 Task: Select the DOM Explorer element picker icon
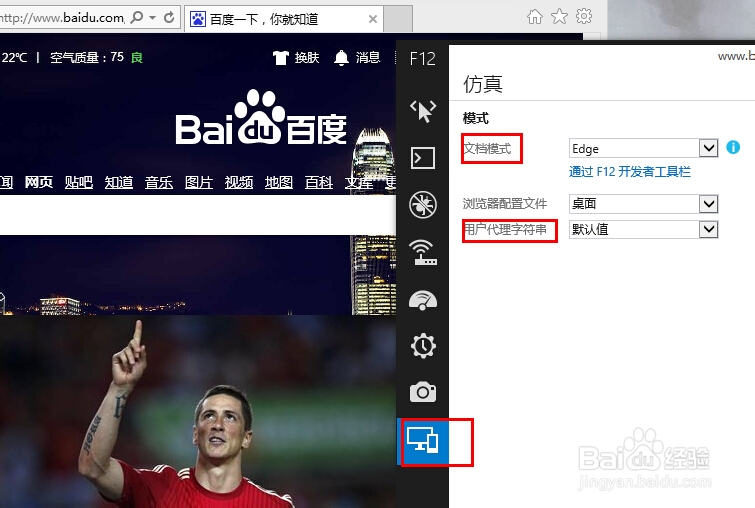pos(423,111)
